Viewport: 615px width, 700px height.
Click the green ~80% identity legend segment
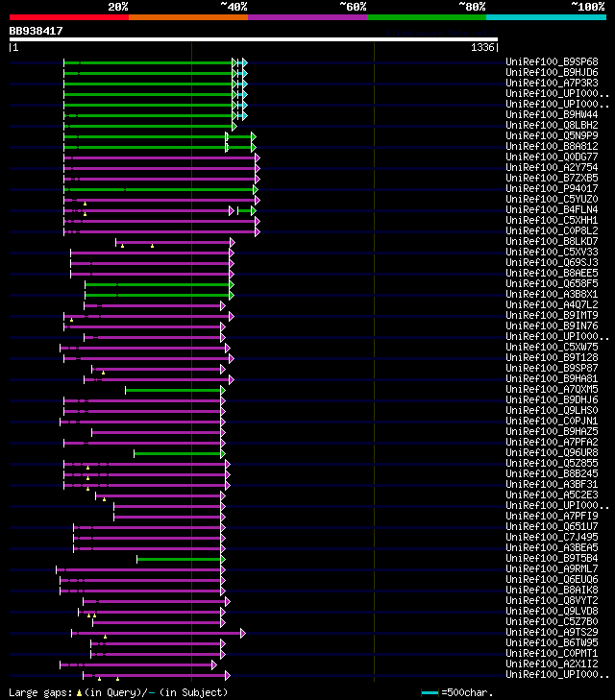(x=427, y=17)
